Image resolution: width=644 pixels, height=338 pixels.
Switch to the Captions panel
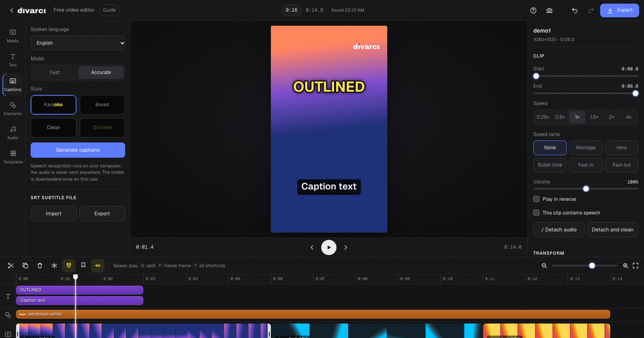coord(13,85)
